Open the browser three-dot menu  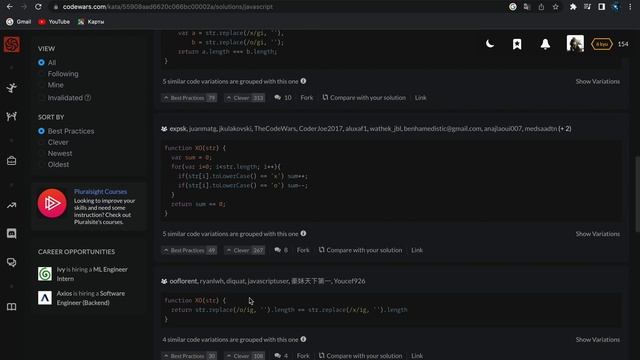point(630,7)
